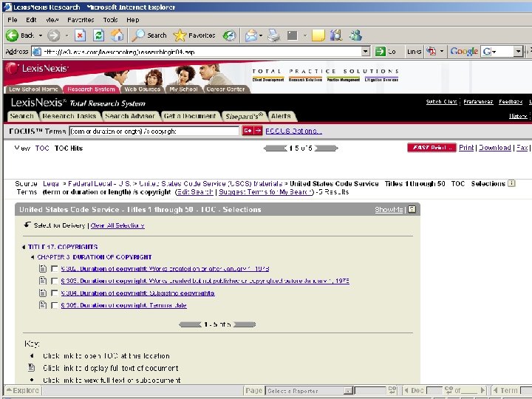Open § 304 Subsisting copyrights link
532x399 pixels.
point(137,293)
